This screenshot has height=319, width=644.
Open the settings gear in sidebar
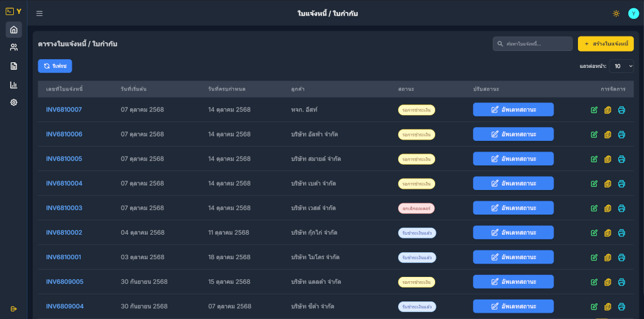[14, 103]
